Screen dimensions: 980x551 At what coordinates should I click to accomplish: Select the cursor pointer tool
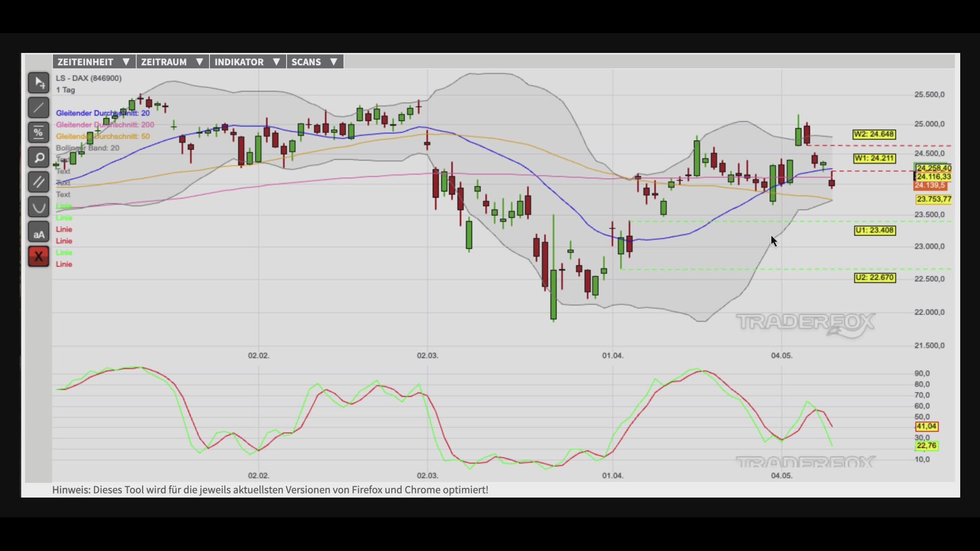[x=39, y=83]
